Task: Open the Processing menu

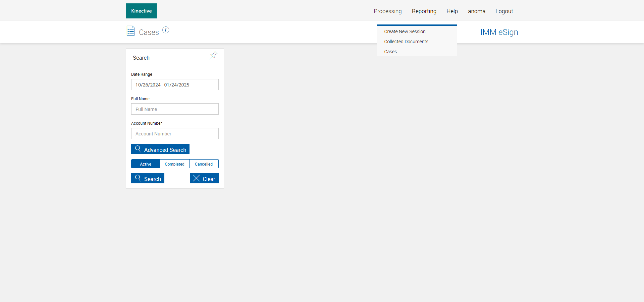Action: tap(388, 11)
